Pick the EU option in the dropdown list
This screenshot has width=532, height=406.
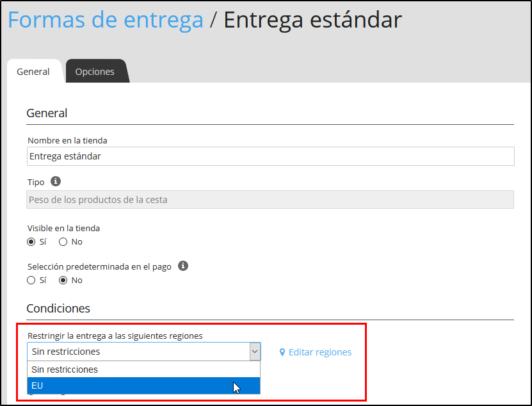[143, 386]
